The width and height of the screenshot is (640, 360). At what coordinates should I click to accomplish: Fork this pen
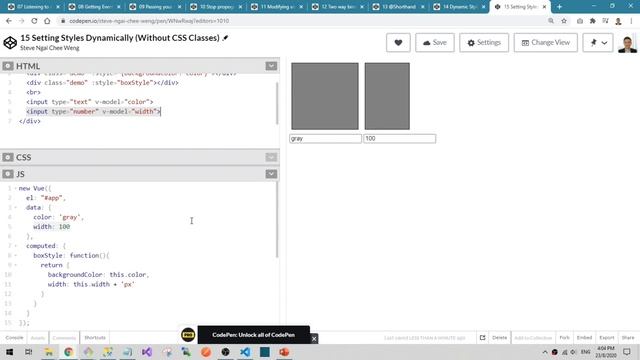(564, 338)
